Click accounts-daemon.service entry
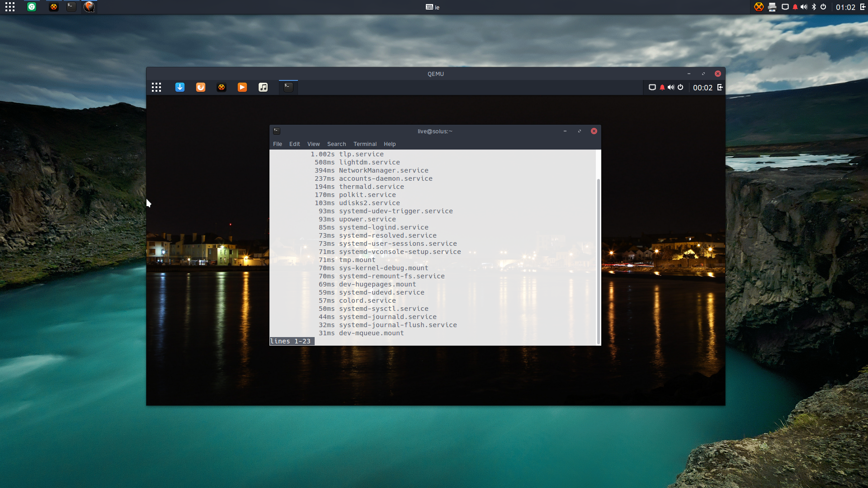 tap(373, 178)
